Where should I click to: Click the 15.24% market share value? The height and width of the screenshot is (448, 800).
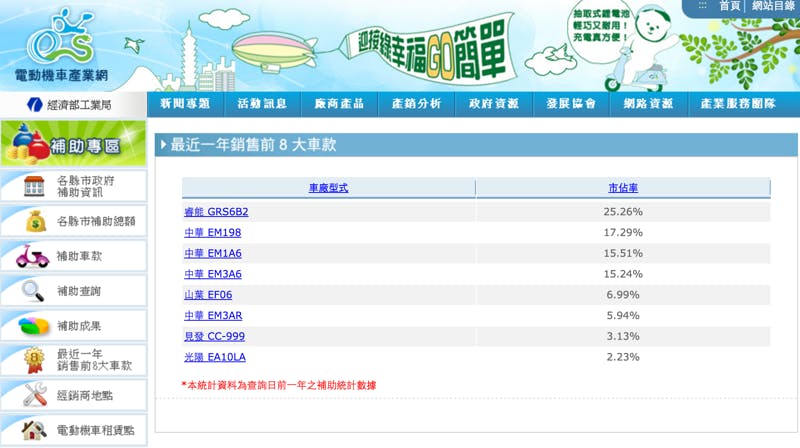tap(623, 274)
